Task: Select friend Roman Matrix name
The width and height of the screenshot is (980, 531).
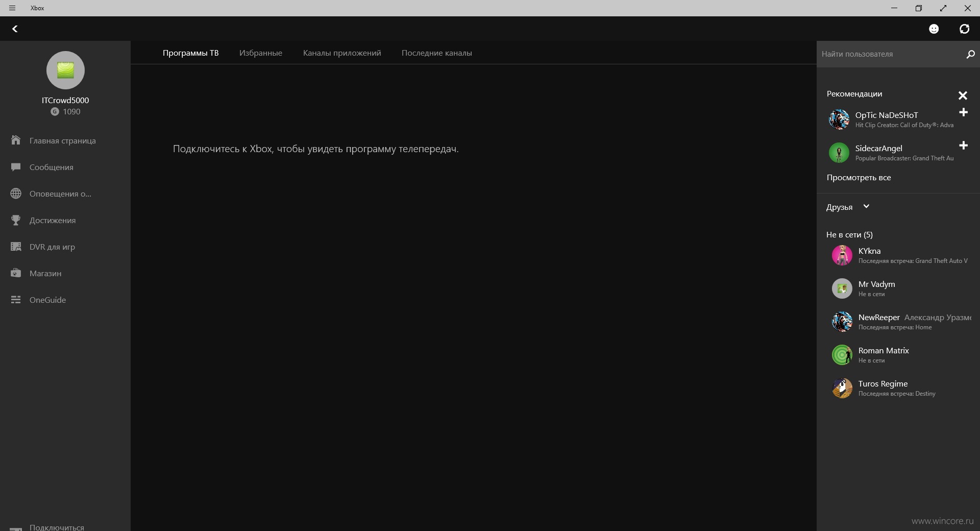Action: [884, 350]
